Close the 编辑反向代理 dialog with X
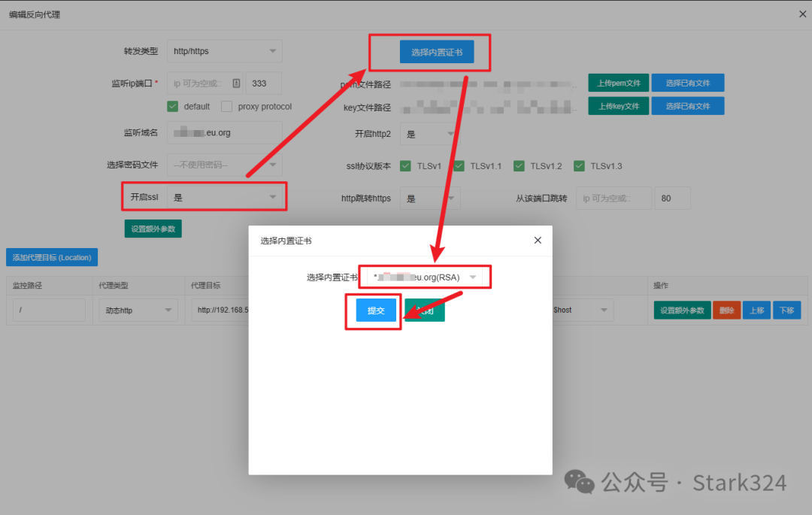The height and width of the screenshot is (515, 812). 803,14
